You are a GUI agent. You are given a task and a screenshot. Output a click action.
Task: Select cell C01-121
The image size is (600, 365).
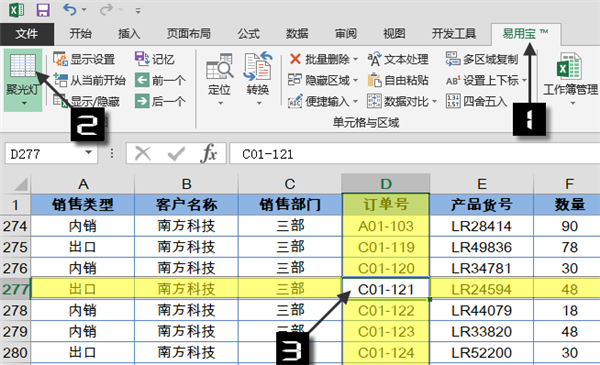point(386,290)
